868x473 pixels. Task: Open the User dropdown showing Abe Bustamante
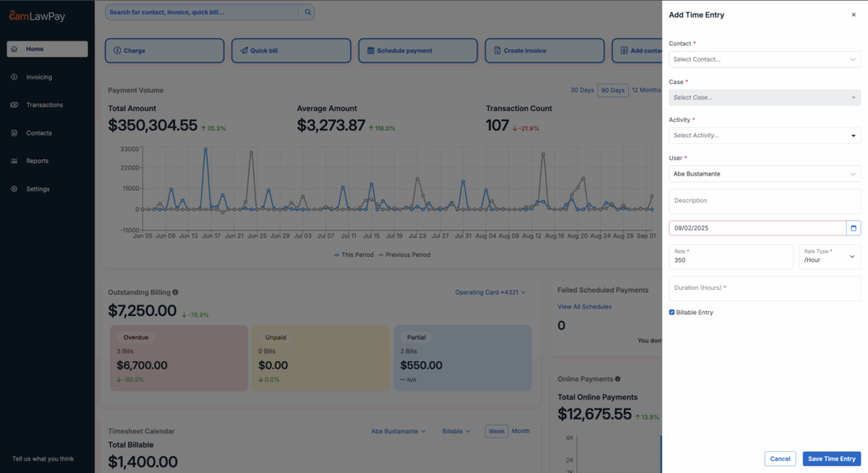click(x=764, y=174)
